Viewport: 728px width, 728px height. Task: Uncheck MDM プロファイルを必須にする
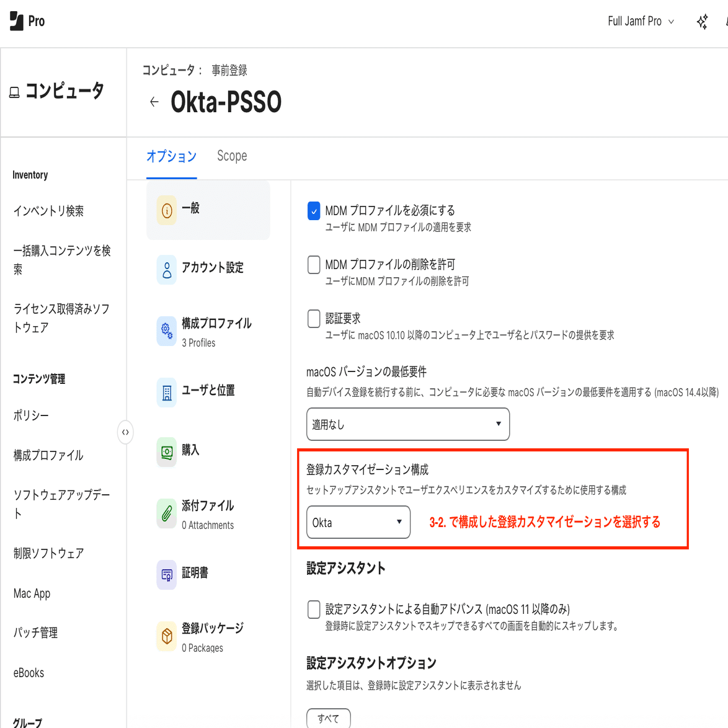coord(313,211)
